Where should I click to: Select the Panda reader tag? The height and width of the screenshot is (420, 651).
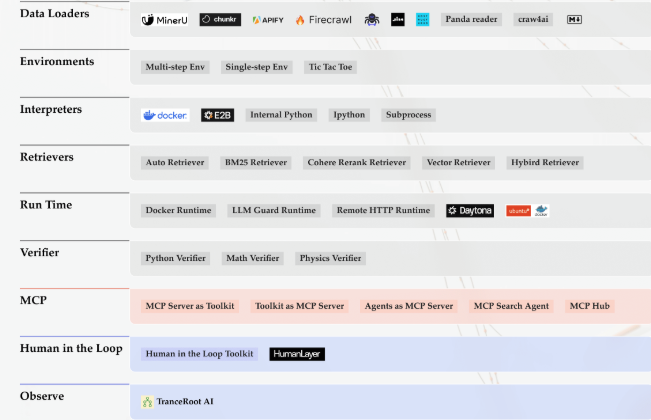(471, 20)
